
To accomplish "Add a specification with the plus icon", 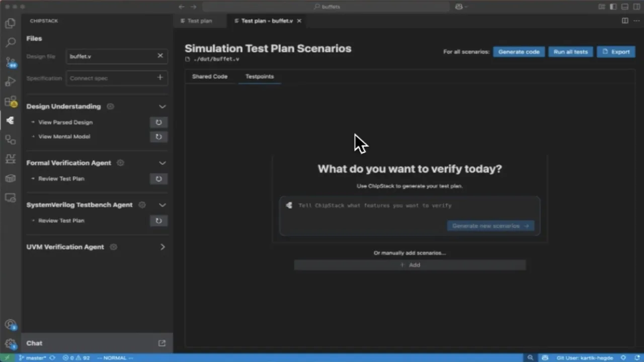I will click(x=160, y=78).
